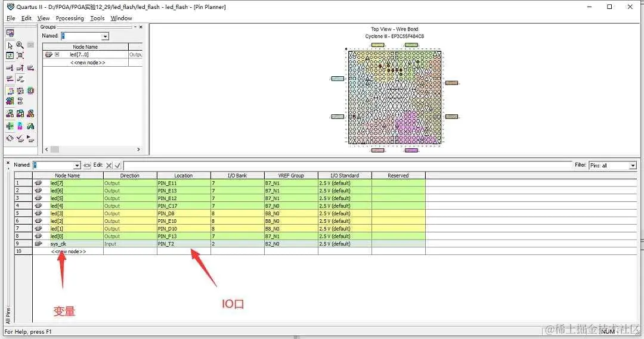Select the All Pins vertical tab

(8, 315)
